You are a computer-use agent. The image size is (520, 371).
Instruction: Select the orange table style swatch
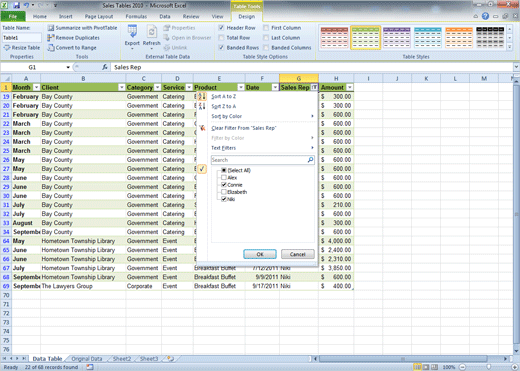pyautogui.click(x=459, y=38)
